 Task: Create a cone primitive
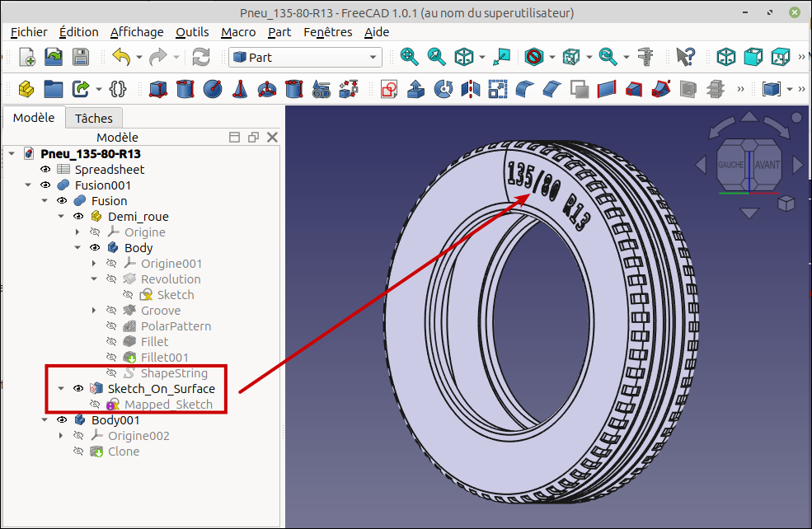(239, 89)
